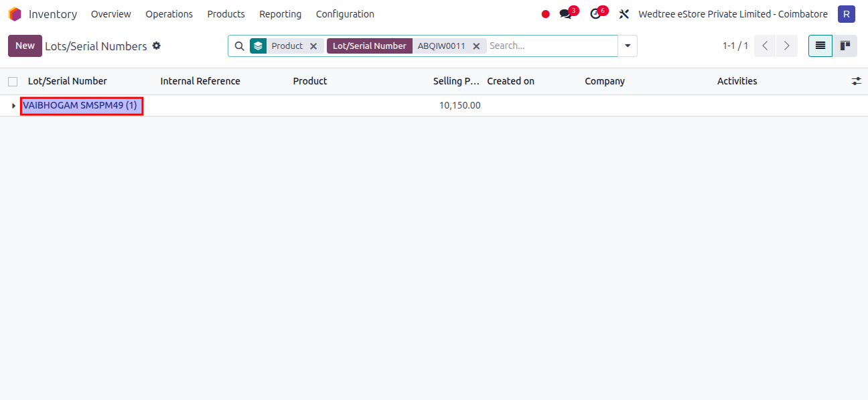Screen dimensions: 868x400
Task: Select the List view icon
Action: (820, 46)
